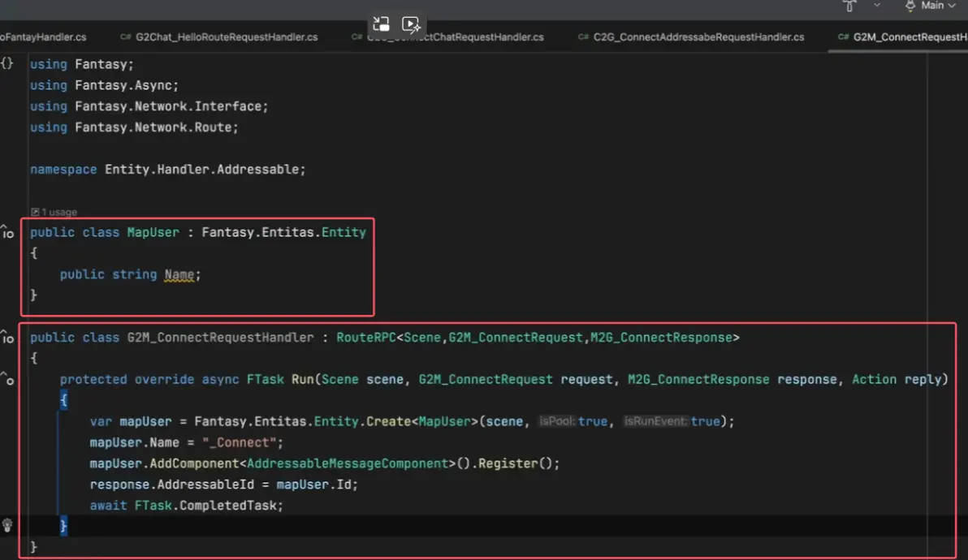The width and height of the screenshot is (968, 560).
Task: Click the Register() method call
Action: [515, 463]
